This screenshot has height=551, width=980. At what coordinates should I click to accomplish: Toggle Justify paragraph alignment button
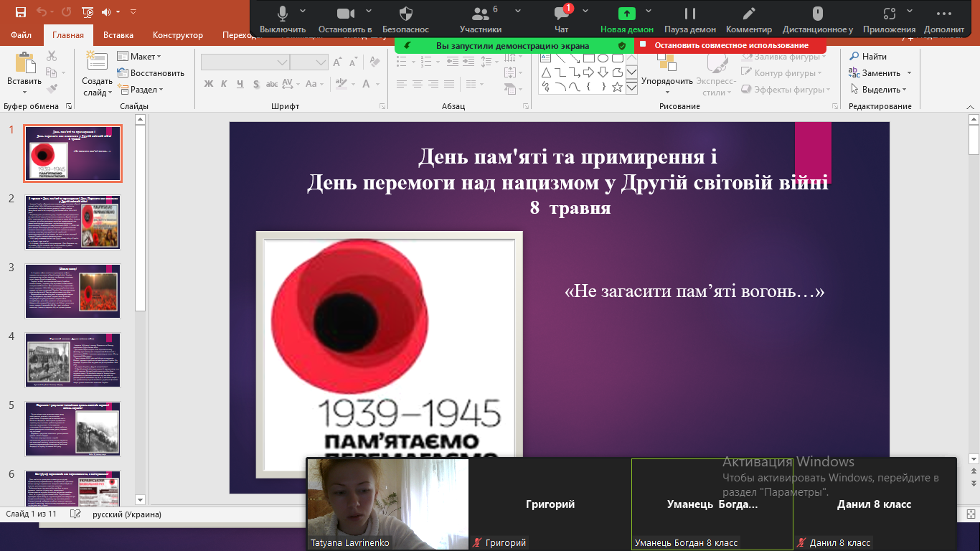tap(449, 84)
